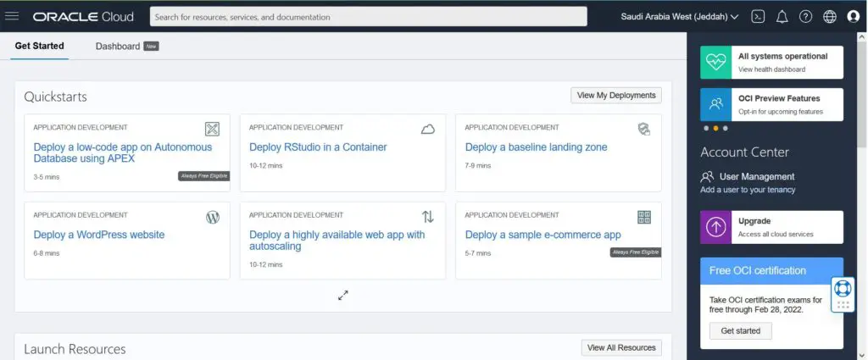The width and height of the screenshot is (868, 360).
Task: Click the landing zone shield icon
Action: click(644, 130)
